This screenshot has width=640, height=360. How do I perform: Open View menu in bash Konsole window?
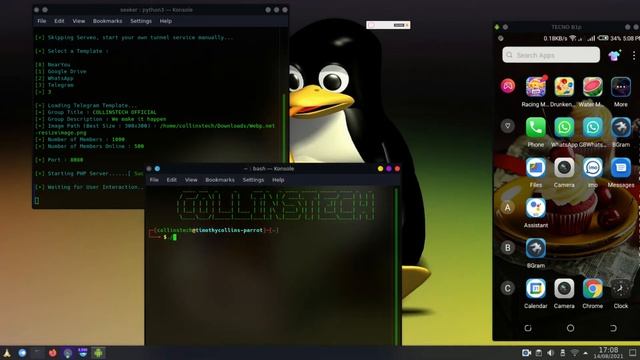pos(191,180)
